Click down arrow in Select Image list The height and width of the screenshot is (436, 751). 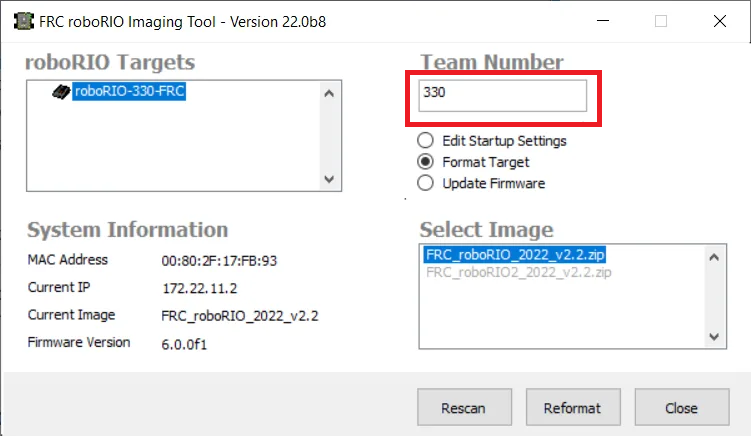pyautogui.click(x=714, y=336)
